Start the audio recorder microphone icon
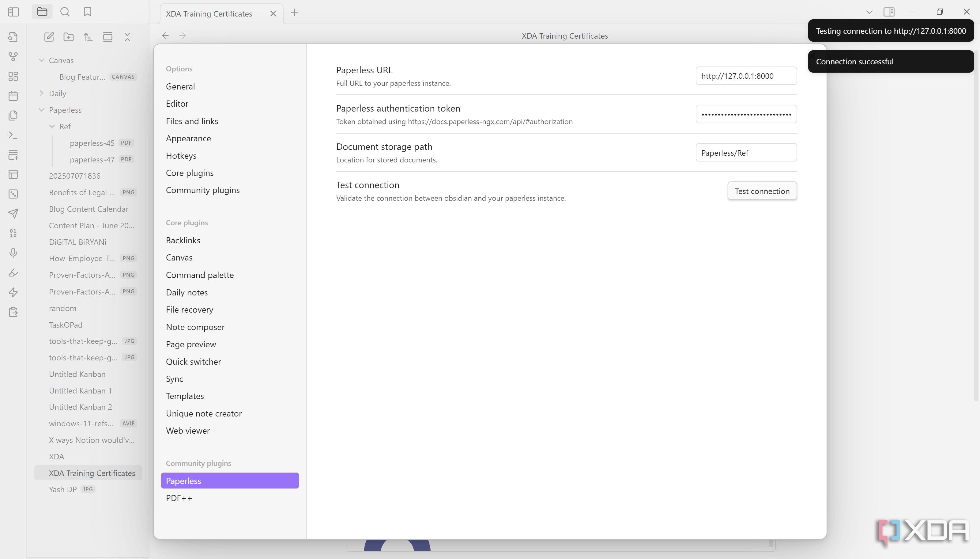This screenshot has width=980, height=559. (13, 253)
